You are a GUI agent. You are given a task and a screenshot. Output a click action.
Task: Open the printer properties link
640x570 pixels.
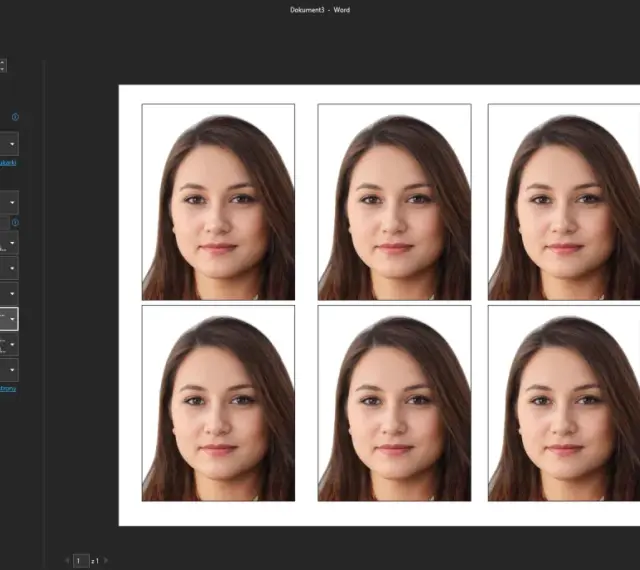pos(8,163)
